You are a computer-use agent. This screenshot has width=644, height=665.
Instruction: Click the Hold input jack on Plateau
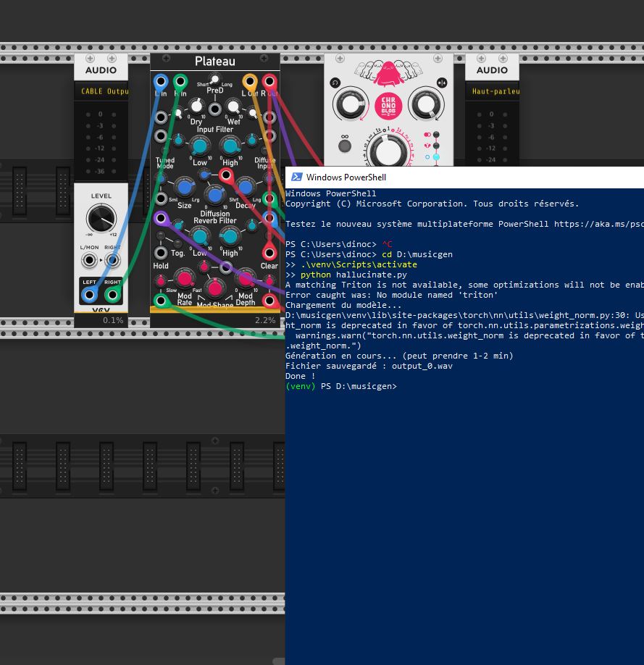(161, 254)
